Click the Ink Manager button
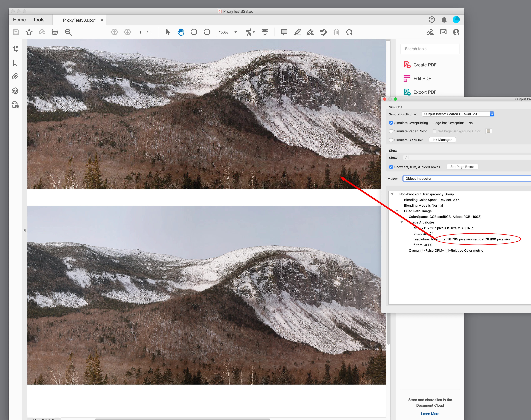Viewport: 531px width, 420px height. (x=442, y=140)
